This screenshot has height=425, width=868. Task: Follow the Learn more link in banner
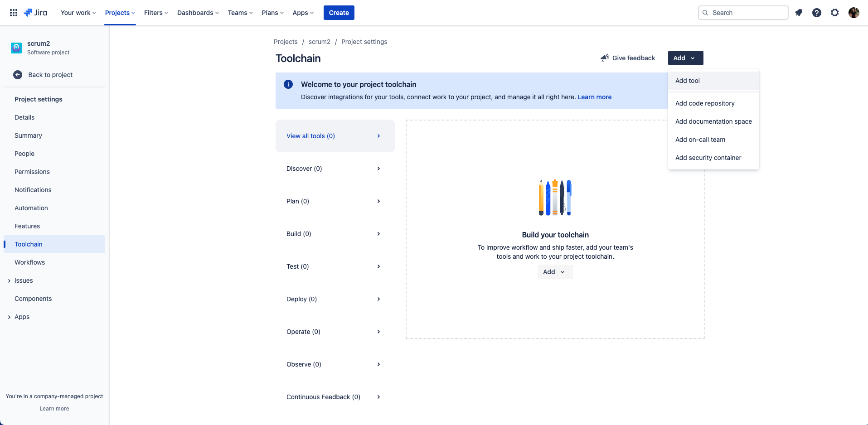coord(594,97)
